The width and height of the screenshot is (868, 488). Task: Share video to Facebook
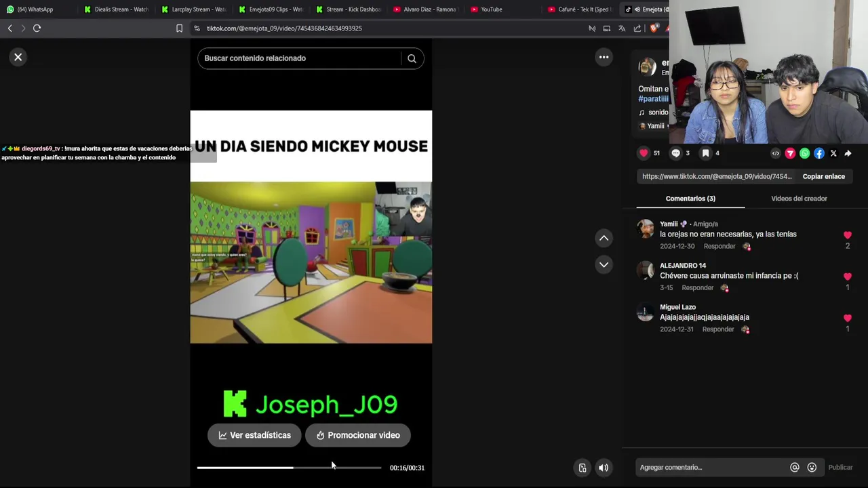pos(819,153)
